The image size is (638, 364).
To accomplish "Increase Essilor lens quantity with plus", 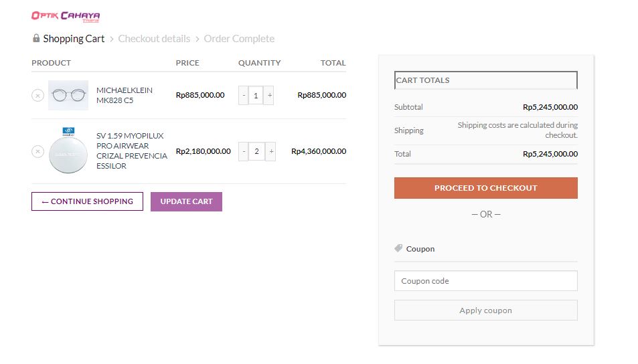I will pyautogui.click(x=271, y=152).
